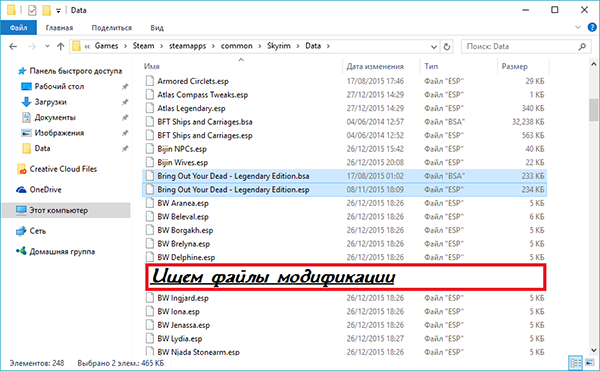Viewport: 600px width, 371px height.
Task: Click common in the address path
Action: 236,46
